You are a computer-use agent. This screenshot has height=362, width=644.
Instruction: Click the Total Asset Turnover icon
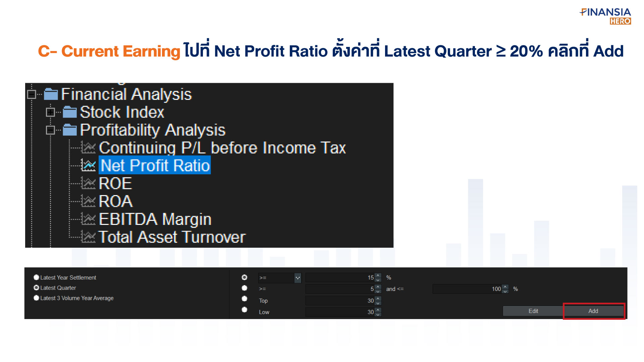pos(89,237)
